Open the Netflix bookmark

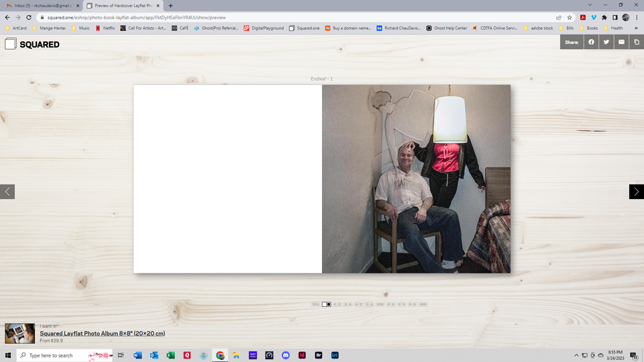105,28
